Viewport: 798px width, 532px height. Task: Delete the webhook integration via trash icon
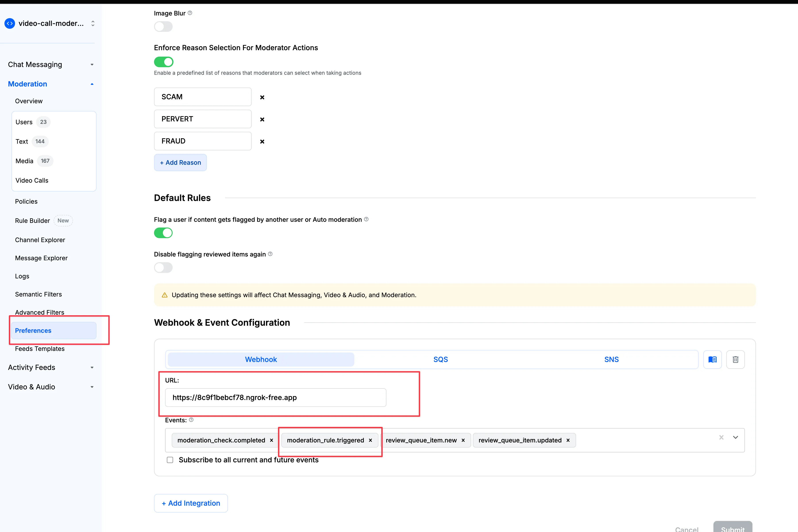pyautogui.click(x=736, y=359)
